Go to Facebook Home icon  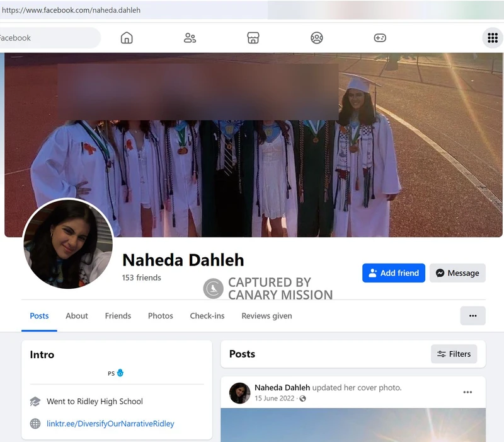[127, 38]
